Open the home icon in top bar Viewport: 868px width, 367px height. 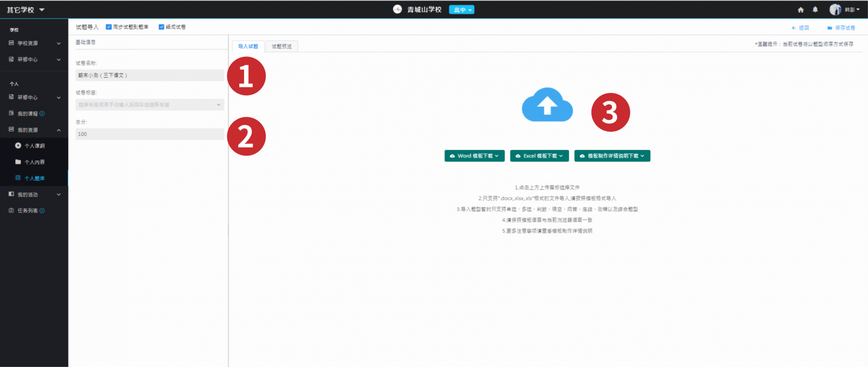[x=800, y=10]
